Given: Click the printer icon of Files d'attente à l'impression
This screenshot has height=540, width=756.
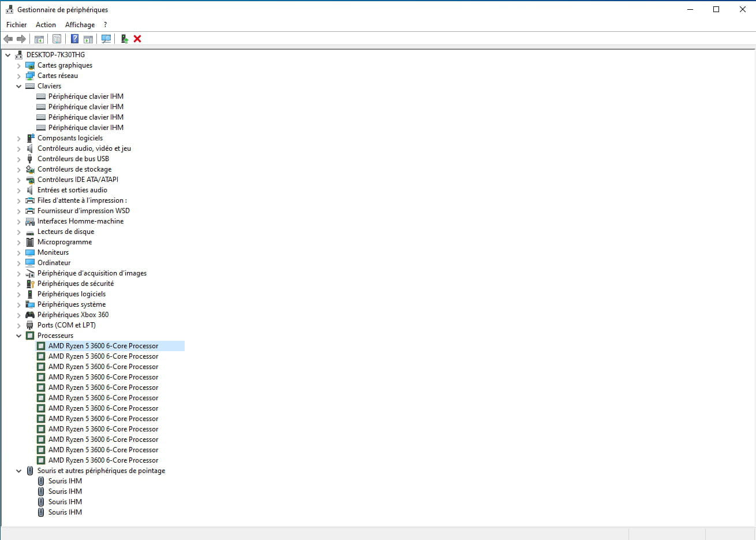Looking at the screenshot, I should click(30, 200).
